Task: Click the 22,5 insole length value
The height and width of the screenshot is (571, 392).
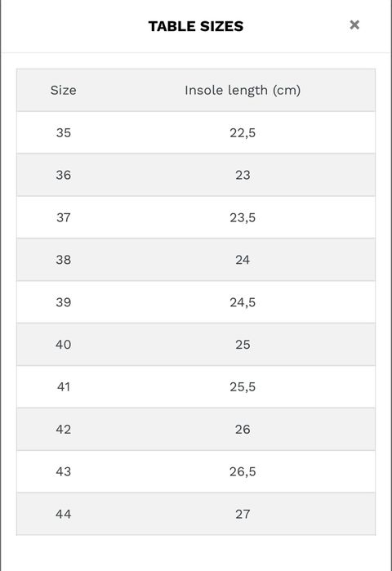Action: click(243, 132)
